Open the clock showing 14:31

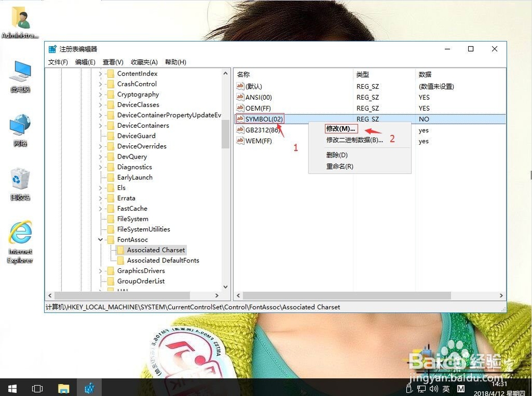[499, 384]
